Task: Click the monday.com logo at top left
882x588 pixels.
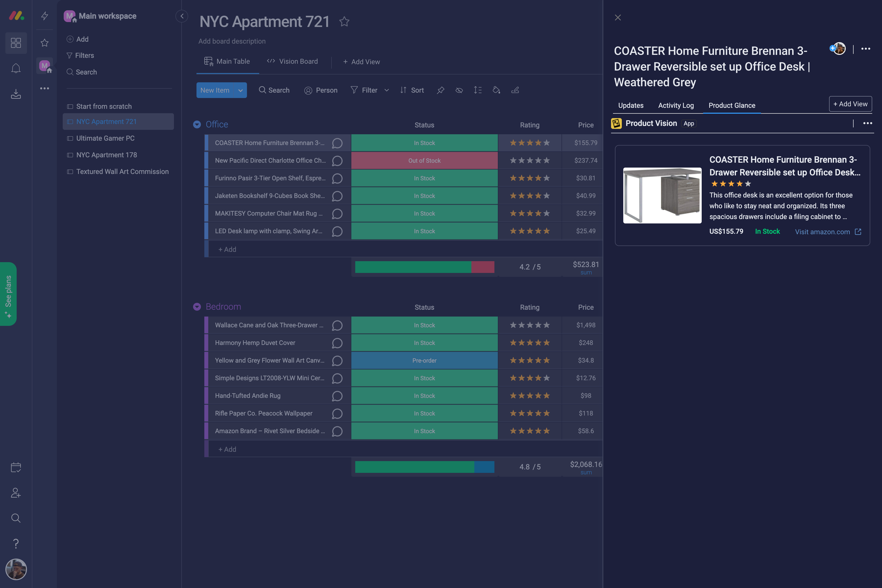Action: [x=16, y=16]
